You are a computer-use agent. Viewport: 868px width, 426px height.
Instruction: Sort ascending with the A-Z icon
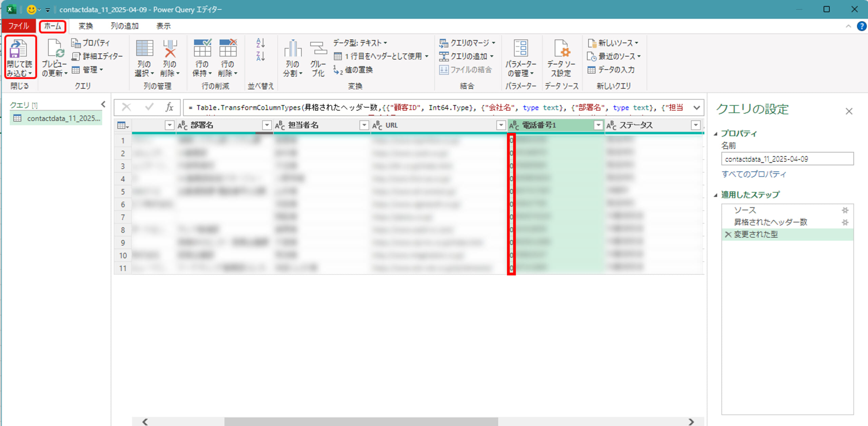pyautogui.click(x=260, y=43)
